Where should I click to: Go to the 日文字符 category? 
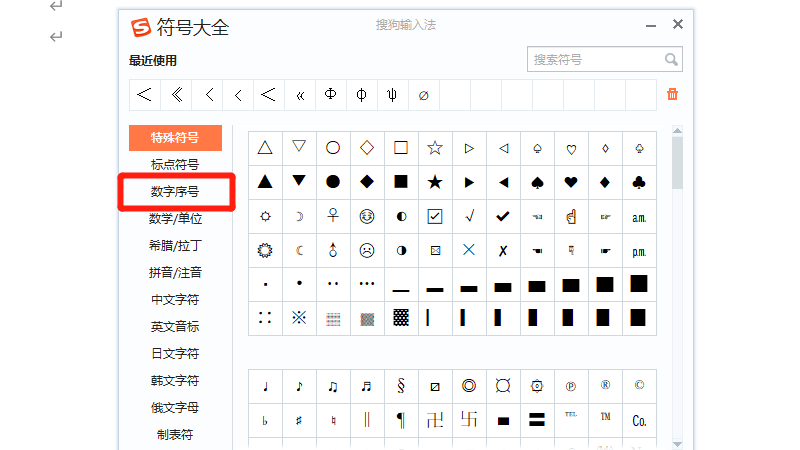tap(175, 353)
